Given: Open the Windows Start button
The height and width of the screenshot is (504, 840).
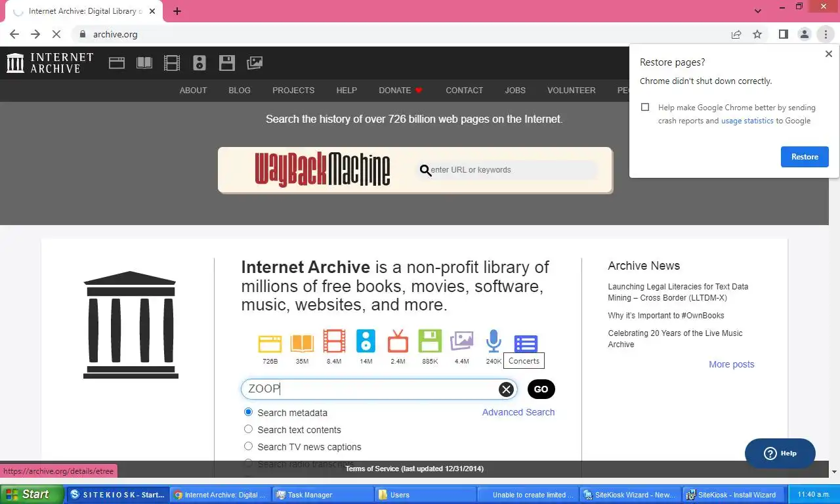Looking at the screenshot, I should tap(32, 494).
